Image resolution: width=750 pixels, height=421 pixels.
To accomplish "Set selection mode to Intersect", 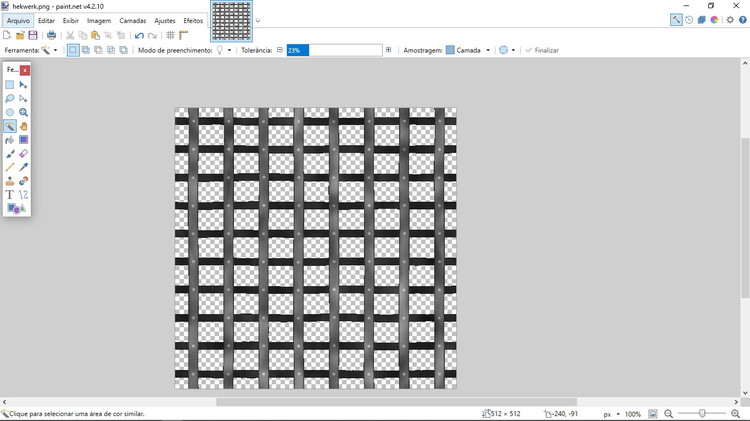I will tap(111, 50).
